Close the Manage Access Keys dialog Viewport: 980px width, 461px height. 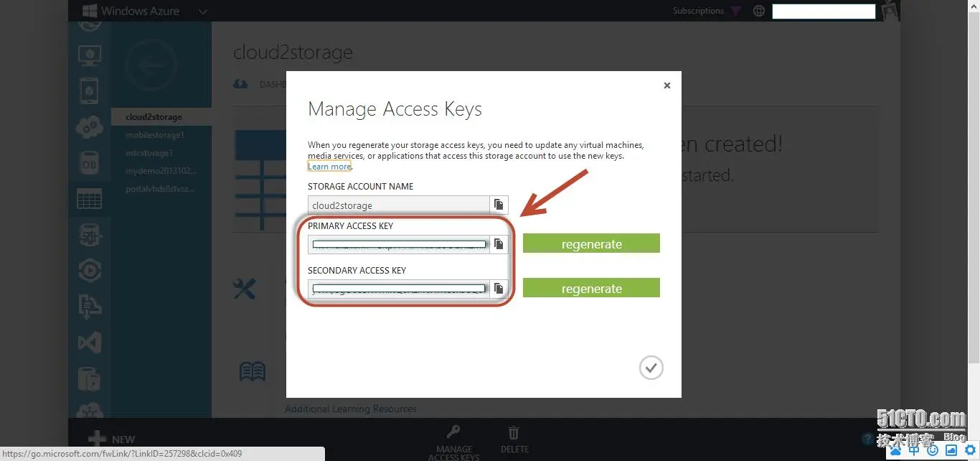[666, 85]
